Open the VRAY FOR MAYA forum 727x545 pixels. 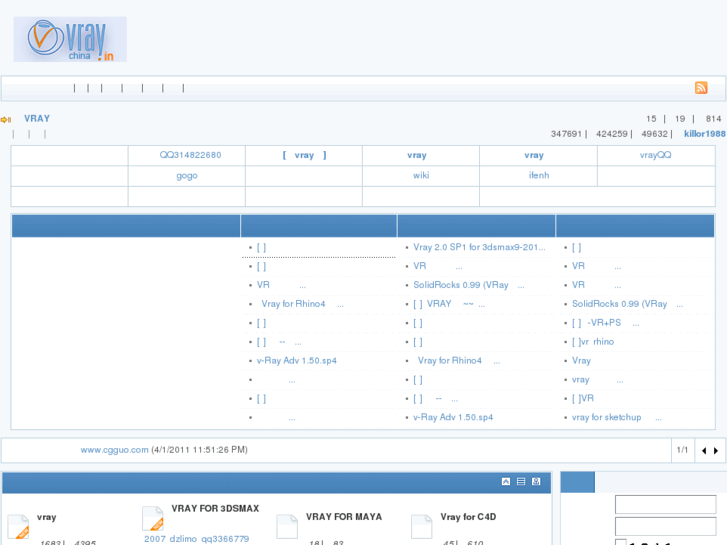pos(344,517)
